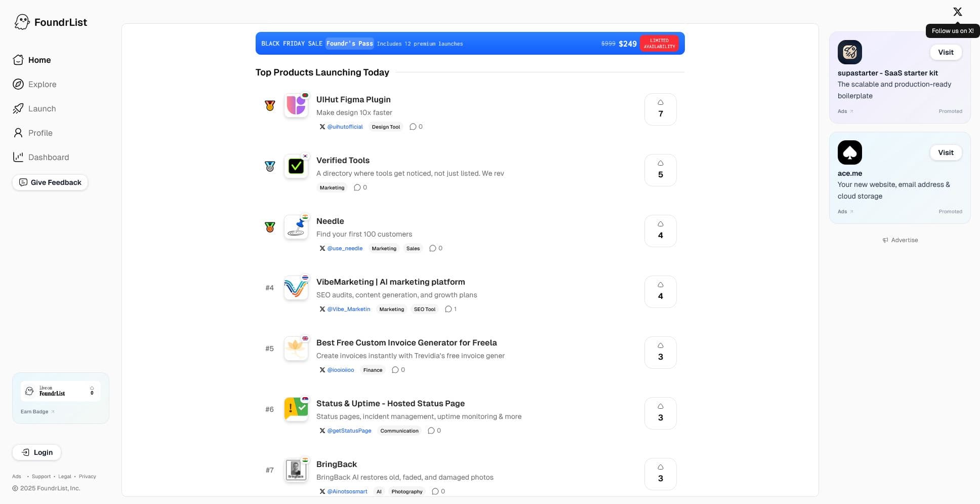Select the Marketing tag under Verified Tools
The image size is (980, 504).
coord(332,187)
